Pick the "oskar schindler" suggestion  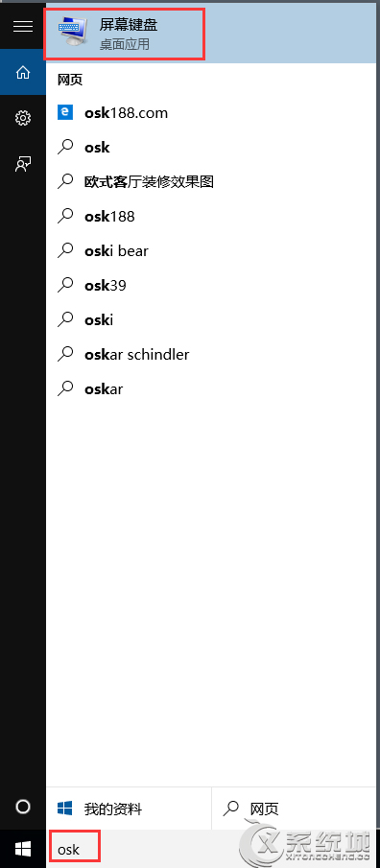coord(212,354)
